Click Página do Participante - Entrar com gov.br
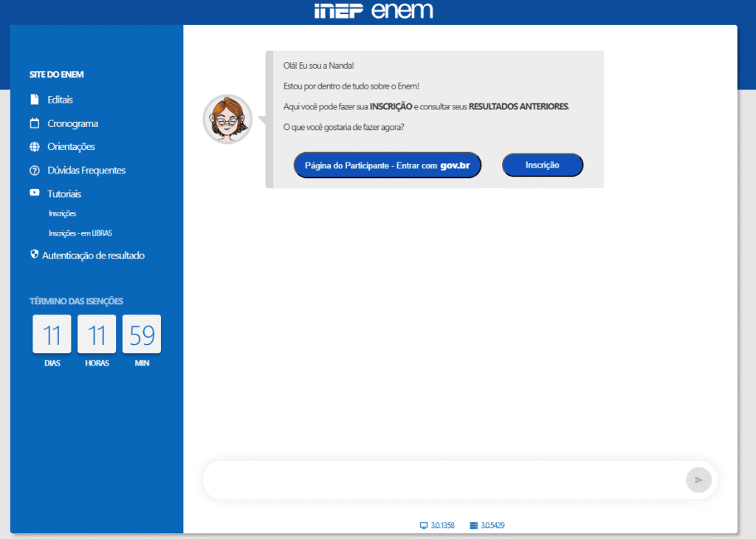Image resolution: width=756 pixels, height=539 pixels. (x=387, y=165)
